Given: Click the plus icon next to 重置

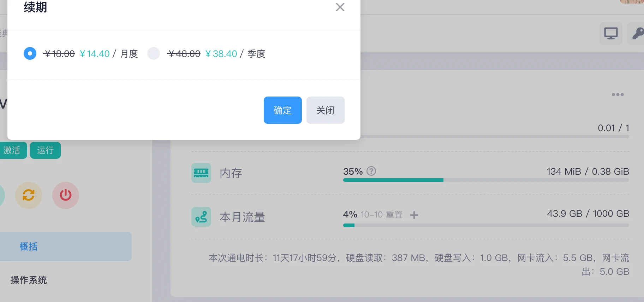Looking at the screenshot, I should [x=414, y=215].
